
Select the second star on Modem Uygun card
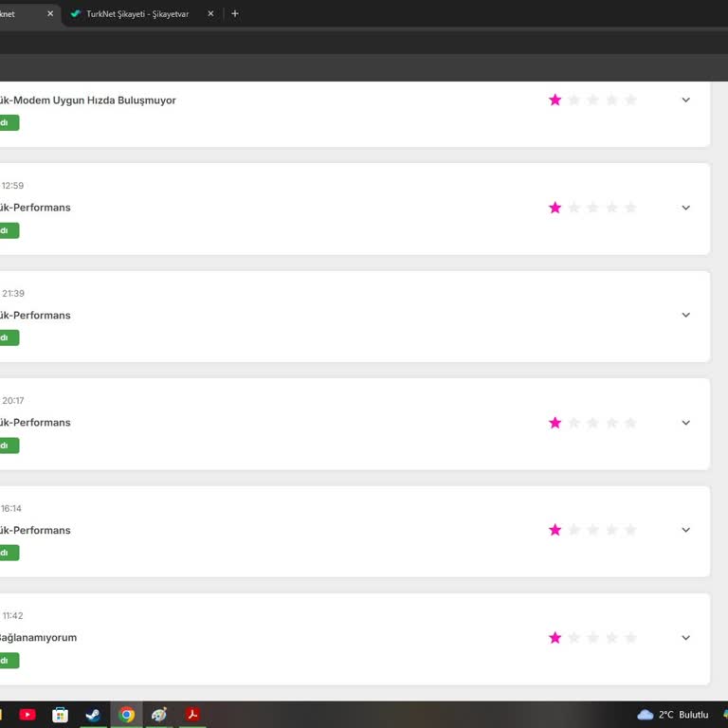(x=573, y=100)
